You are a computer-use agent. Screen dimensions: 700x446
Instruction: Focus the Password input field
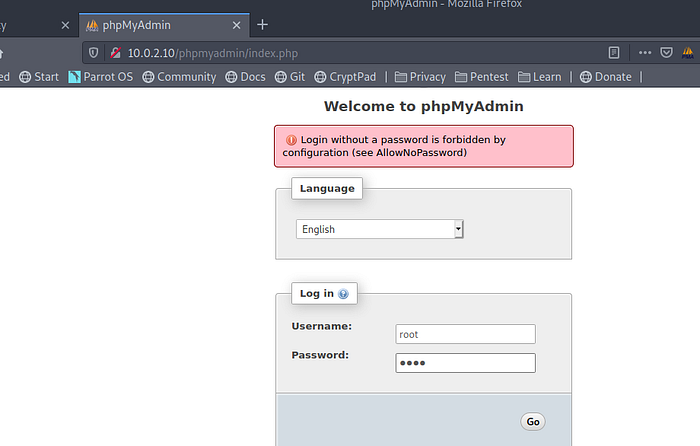coord(465,363)
